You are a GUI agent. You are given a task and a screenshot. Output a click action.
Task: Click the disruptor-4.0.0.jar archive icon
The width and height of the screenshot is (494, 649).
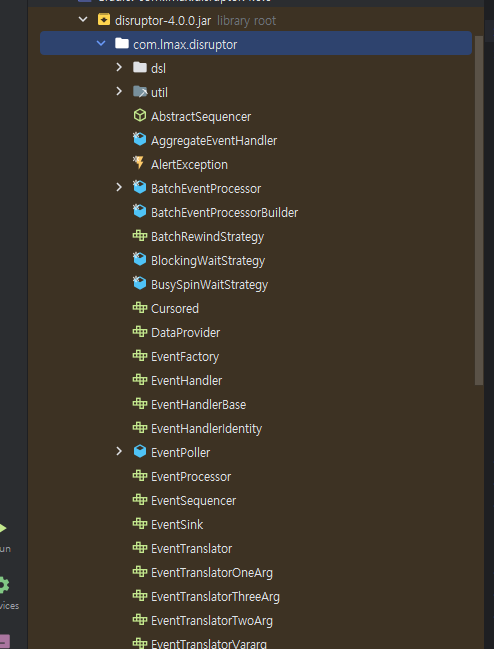[x=104, y=19]
